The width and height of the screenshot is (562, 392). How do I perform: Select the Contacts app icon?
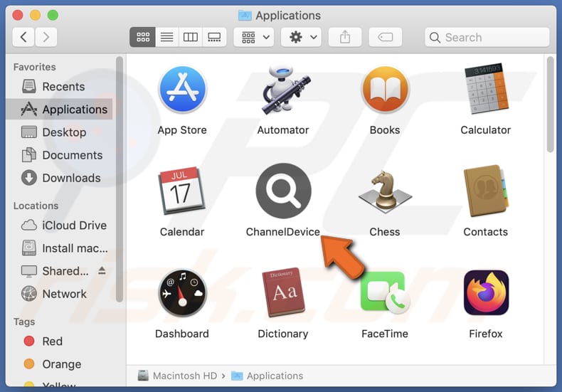(x=486, y=191)
